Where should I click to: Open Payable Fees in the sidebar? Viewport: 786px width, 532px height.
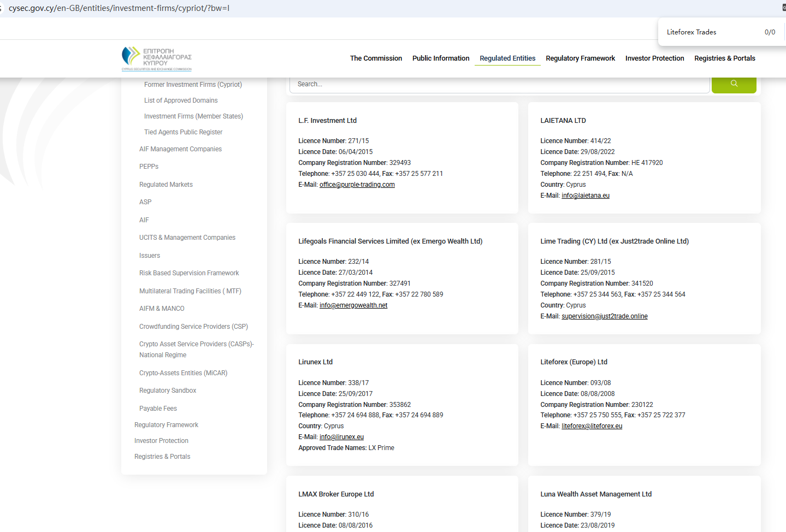pyautogui.click(x=158, y=409)
